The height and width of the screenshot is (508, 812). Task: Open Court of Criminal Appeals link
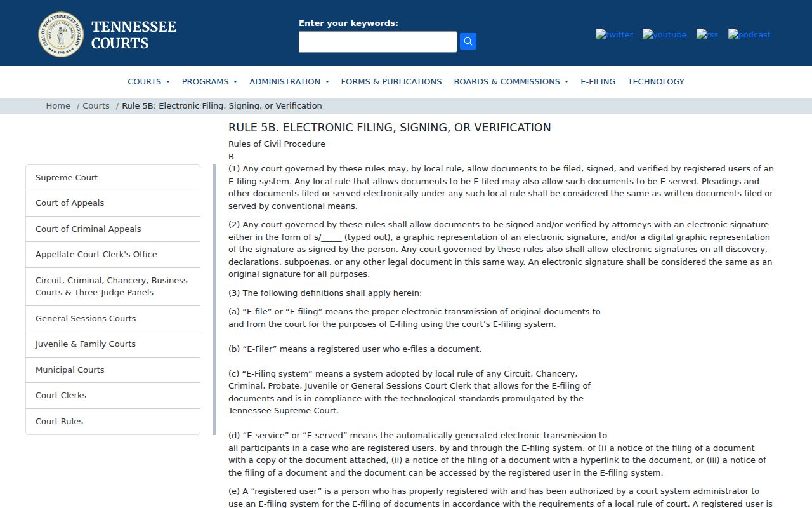113,229
